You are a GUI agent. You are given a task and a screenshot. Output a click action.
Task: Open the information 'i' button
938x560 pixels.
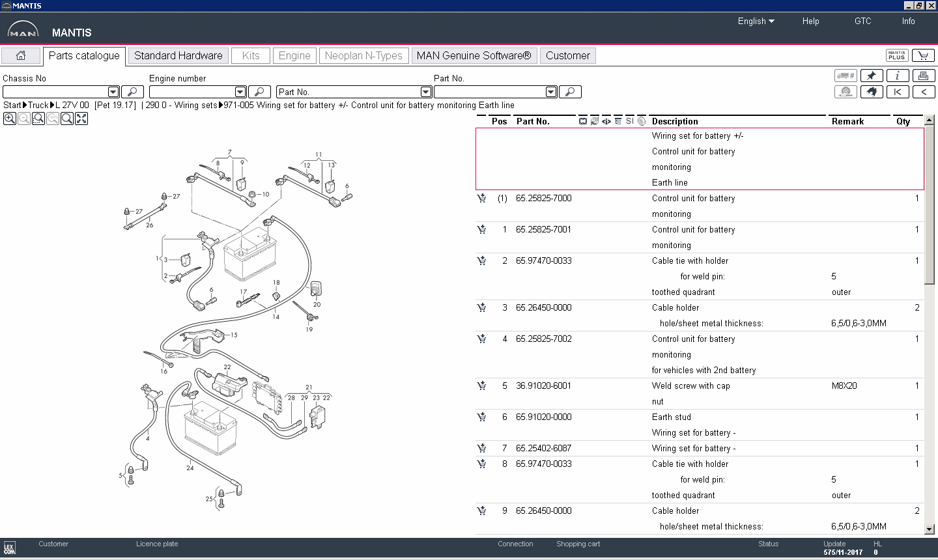point(898,76)
